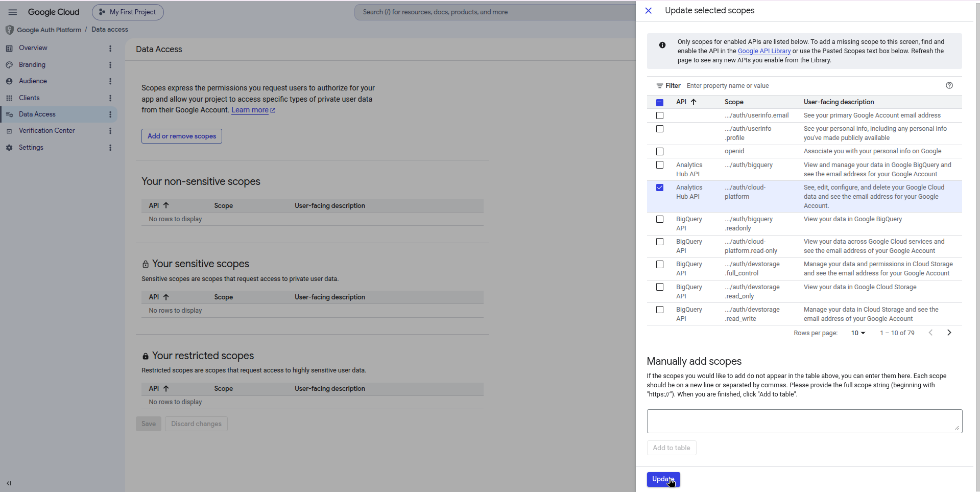This screenshot has height=492, width=980.
Task: Open the Audience page
Action: click(x=33, y=81)
